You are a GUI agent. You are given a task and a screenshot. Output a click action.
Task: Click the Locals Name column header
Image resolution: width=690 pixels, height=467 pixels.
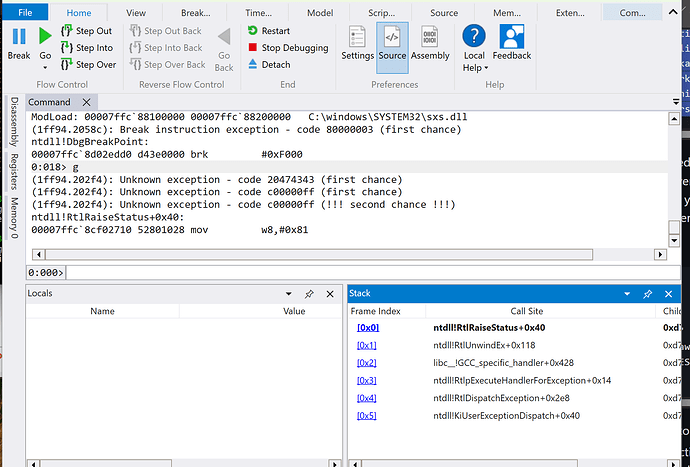(x=103, y=311)
